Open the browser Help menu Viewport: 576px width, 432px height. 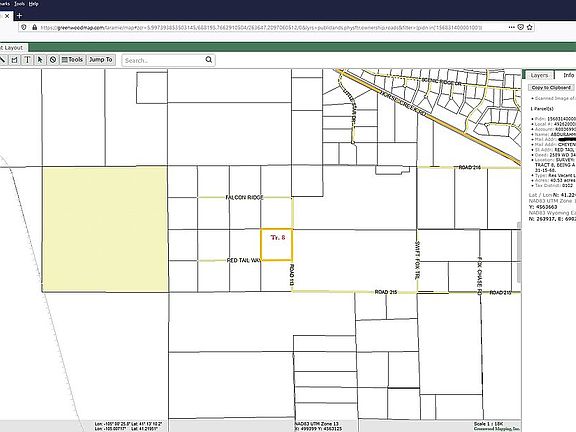point(33,4)
